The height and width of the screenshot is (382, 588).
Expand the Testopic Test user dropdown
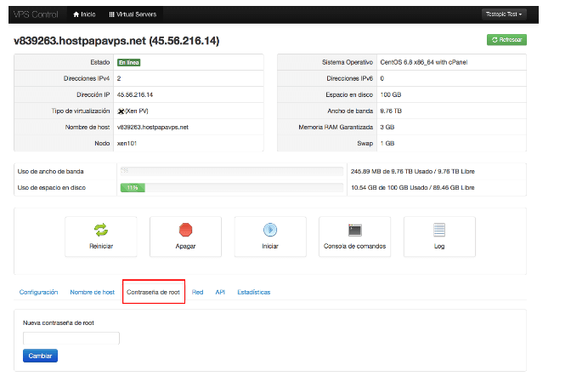pyautogui.click(x=504, y=14)
